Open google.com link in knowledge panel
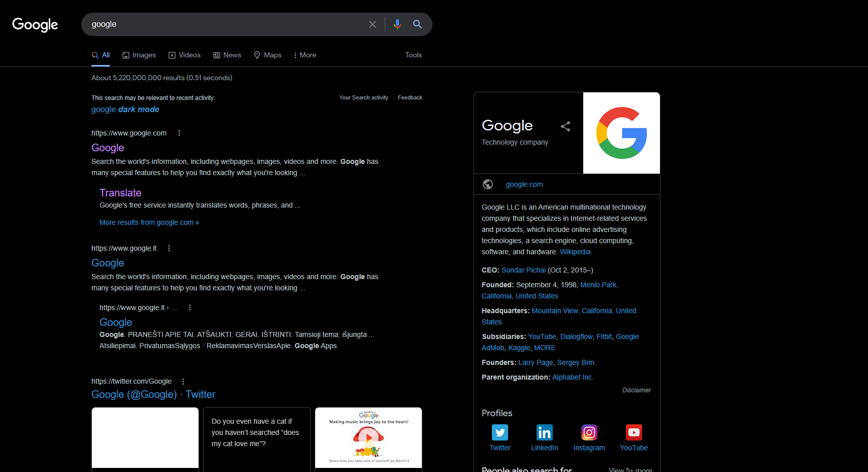 point(524,184)
